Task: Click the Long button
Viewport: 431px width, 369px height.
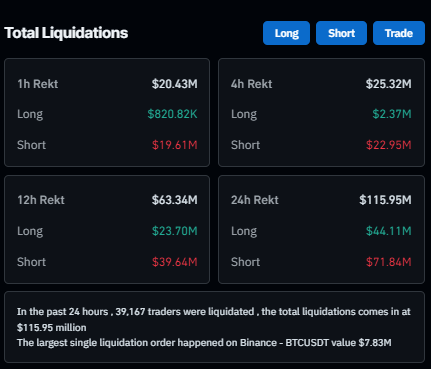Action: tap(286, 33)
